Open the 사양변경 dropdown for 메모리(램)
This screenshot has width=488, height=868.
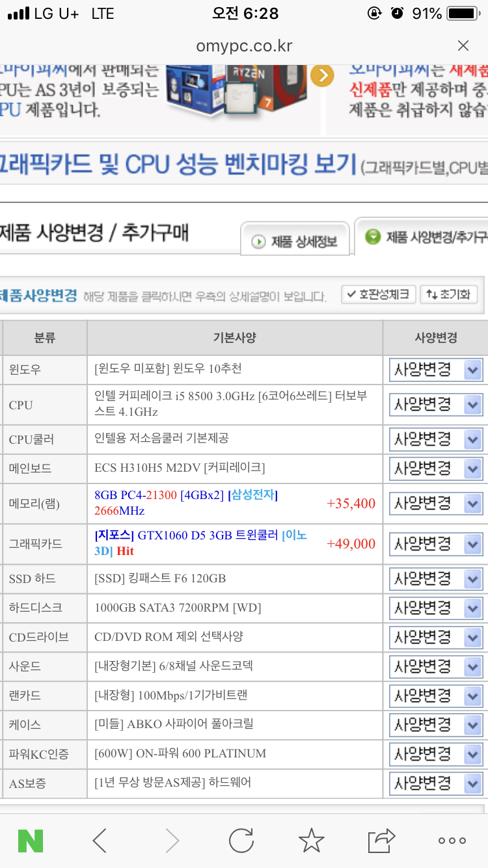[436, 503]
